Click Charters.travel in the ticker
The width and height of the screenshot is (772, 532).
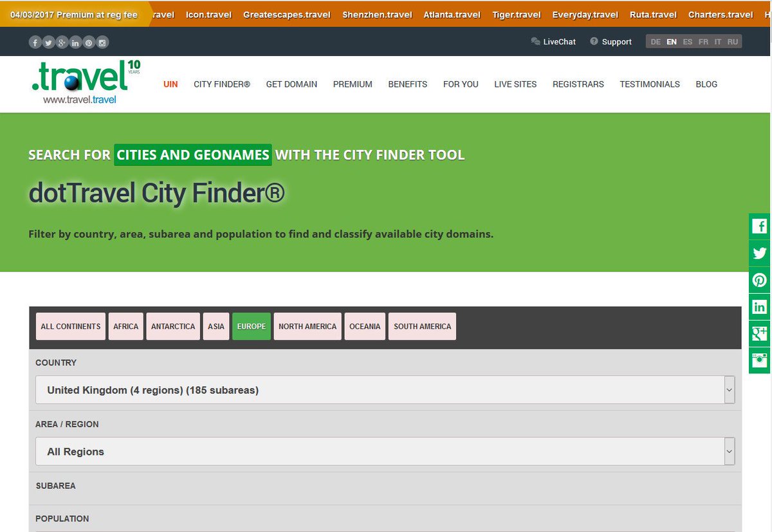pyautogui.click(x=721, y=14)
